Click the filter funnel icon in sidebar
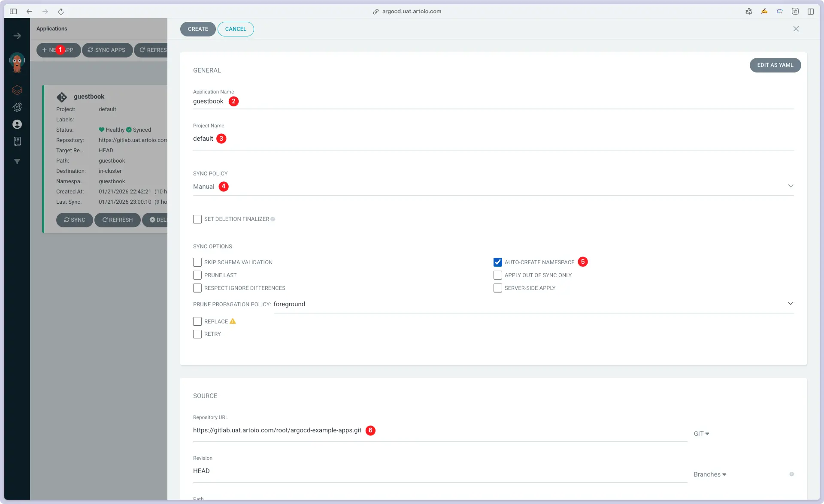This screenshot has width=824, height=504. (17, 162)
